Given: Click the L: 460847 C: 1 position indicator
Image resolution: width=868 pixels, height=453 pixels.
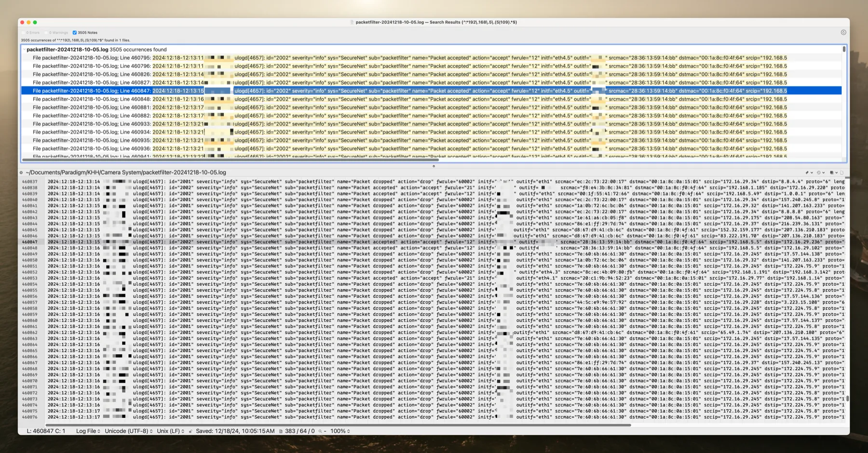Looking at the screenshot, I should tap(46, 431).
